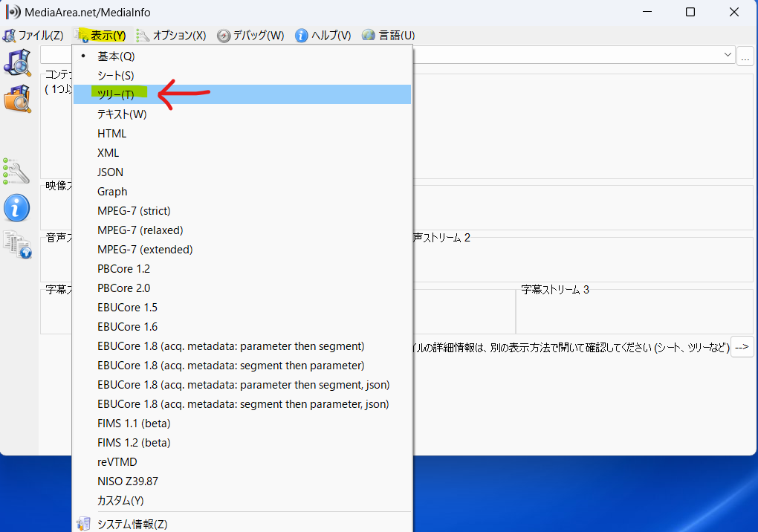This screenshot has width=758, height=532.
Task: Select EBUCore 1.8 segment then parameter, json
Action: pos(242,404)
